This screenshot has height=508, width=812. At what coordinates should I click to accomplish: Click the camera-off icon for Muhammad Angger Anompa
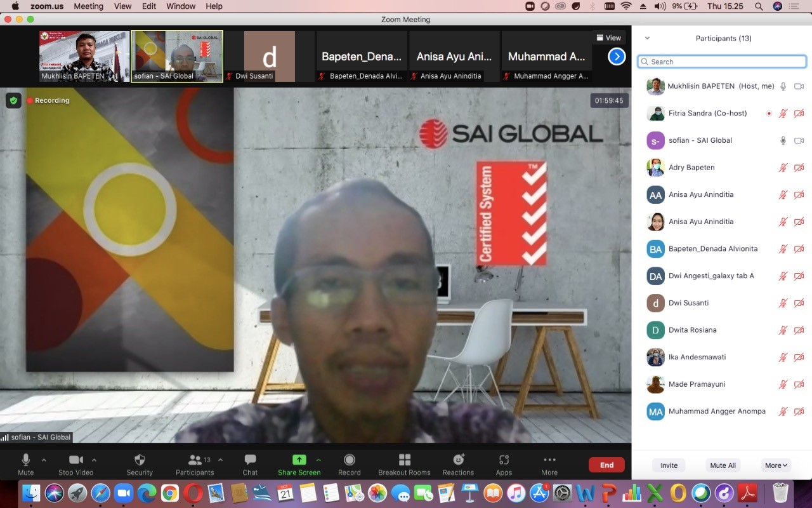(799, 411)
